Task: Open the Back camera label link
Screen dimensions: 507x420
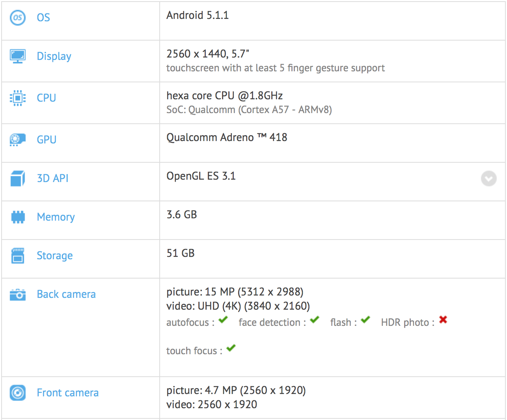Action: pos(66,294)
